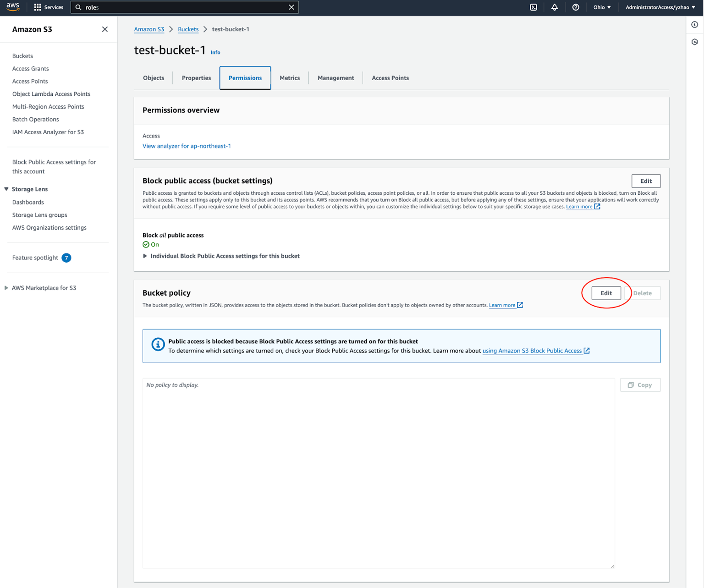Open Learn more in Bucket policy
This screenshot has height=588, width=704.
[x=502, y=305]
